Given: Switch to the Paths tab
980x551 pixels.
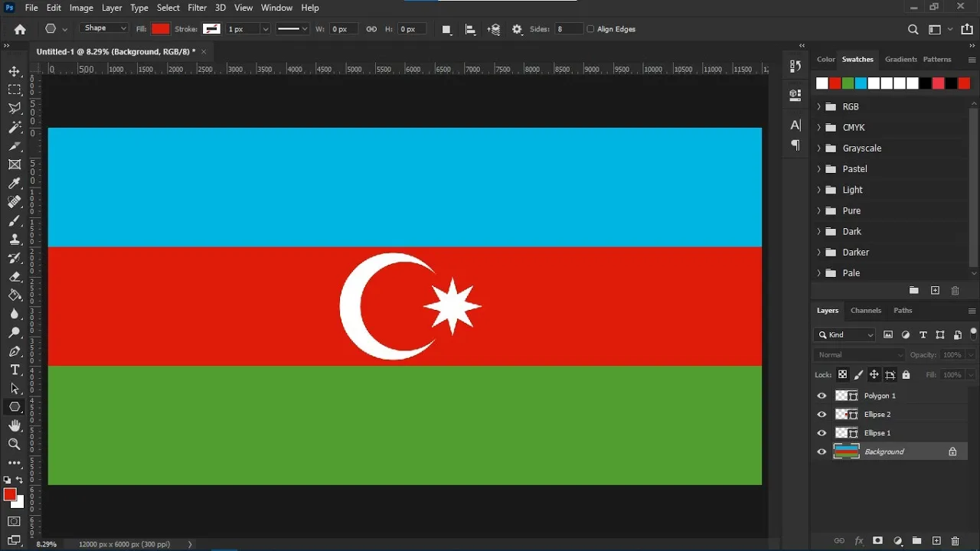Looking at the screenshot, I should (x=903, y=311).
